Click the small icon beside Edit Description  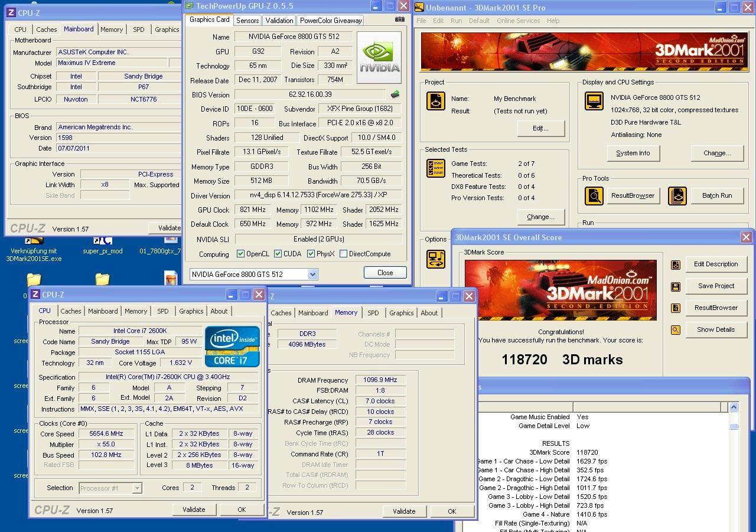(675, 265)
